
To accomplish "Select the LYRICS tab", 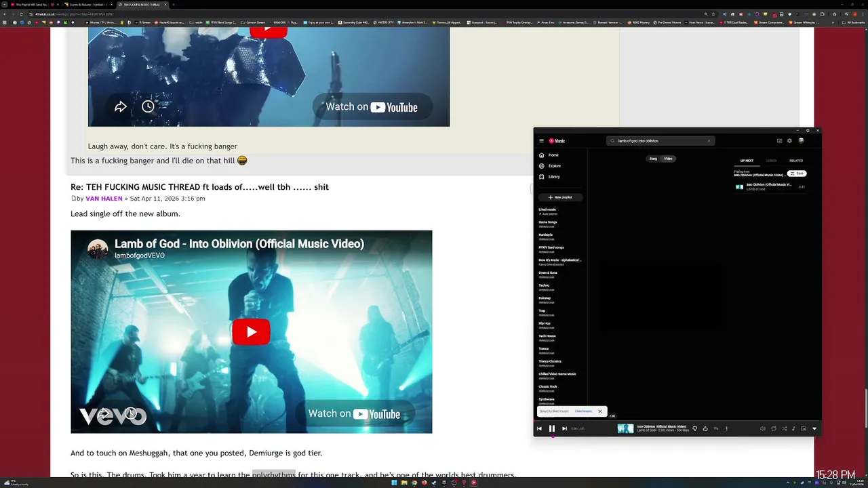I will coord(772,161).
